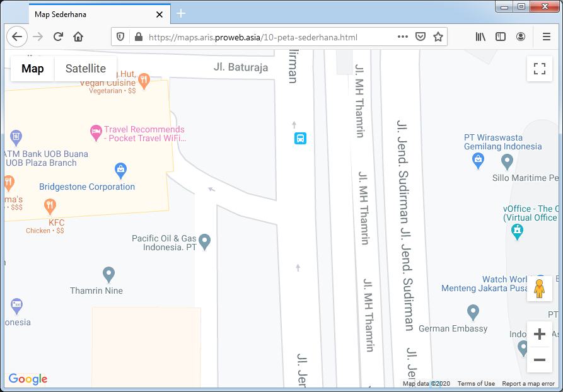Select the vegan cuisine restaurant pin
563x392 pixels.
click(x=144, y=81)
